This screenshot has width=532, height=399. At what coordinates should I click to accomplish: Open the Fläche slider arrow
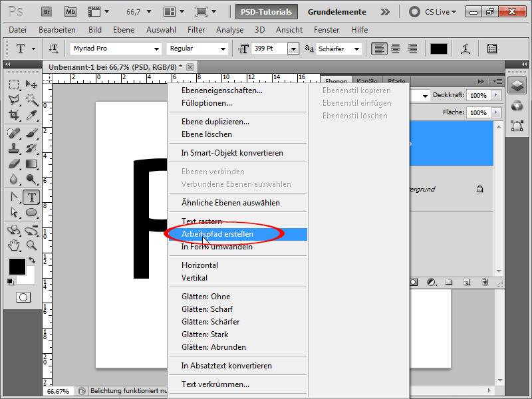tap(496, 112)
